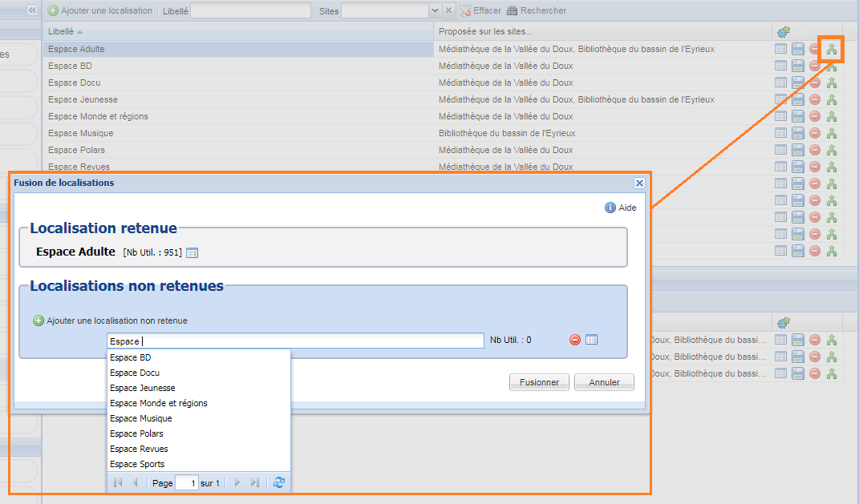Screen dimensions: 859x504
Task: Focus the Libellé filter text field
Action: 250,10
